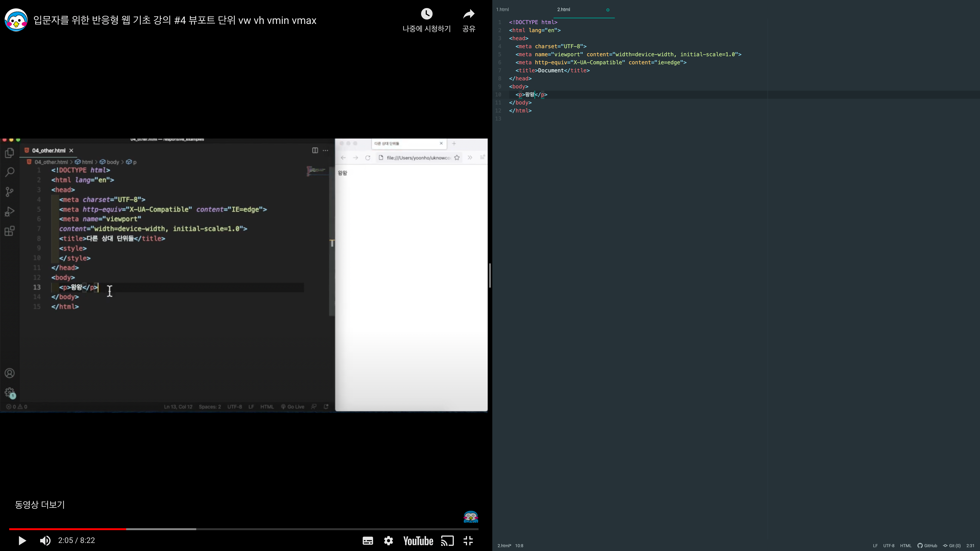Exit fullscreen video mode

tap(468, 541)
